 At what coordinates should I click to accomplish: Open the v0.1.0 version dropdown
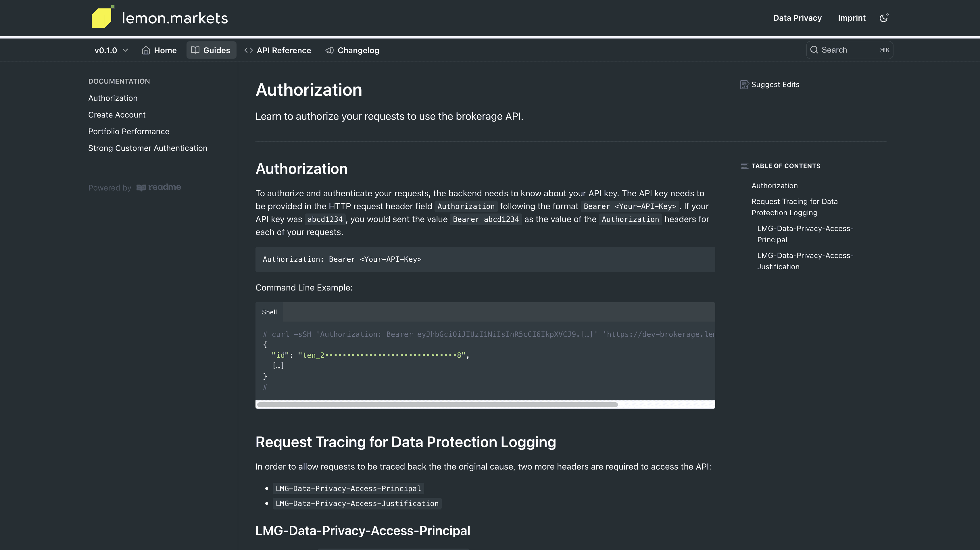[x=111, y=50]
